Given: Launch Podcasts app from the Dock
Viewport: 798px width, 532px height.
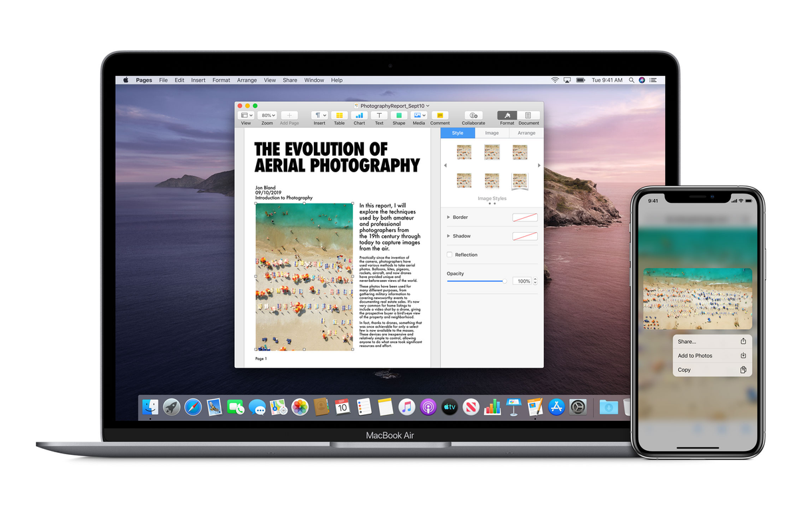Looking at the screenshot, I should [x=428, y=406].
